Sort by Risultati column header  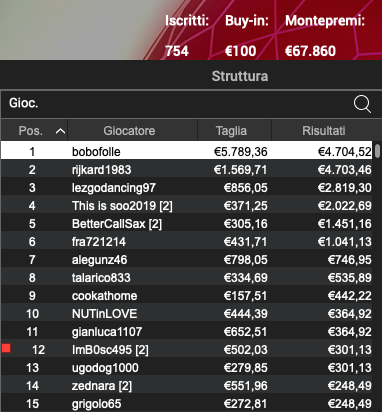point(324,130)
